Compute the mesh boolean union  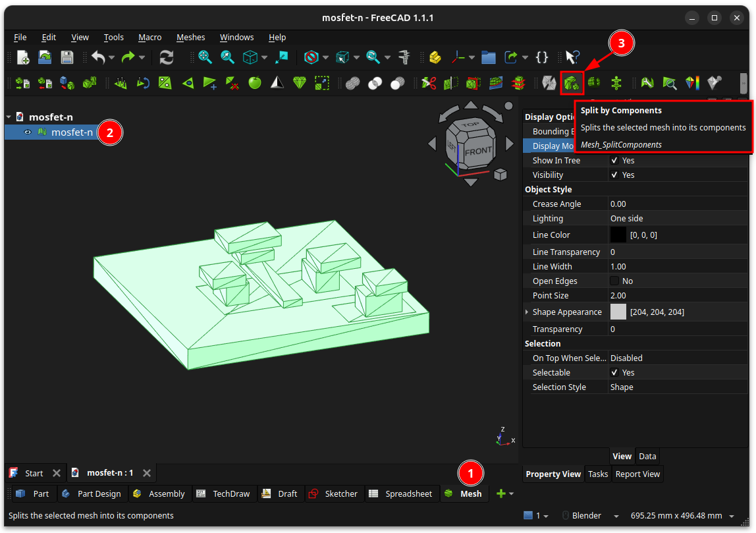pyautogui.click(x=352, y=83)
